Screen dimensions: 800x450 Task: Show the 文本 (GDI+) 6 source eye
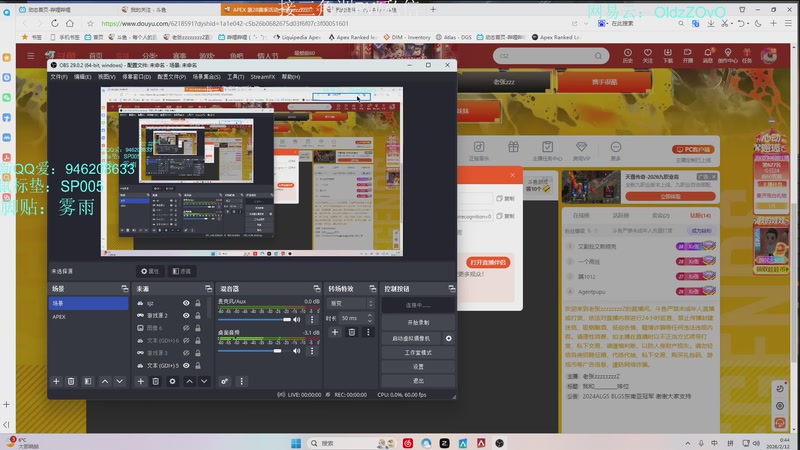click(x=186, y=340)
